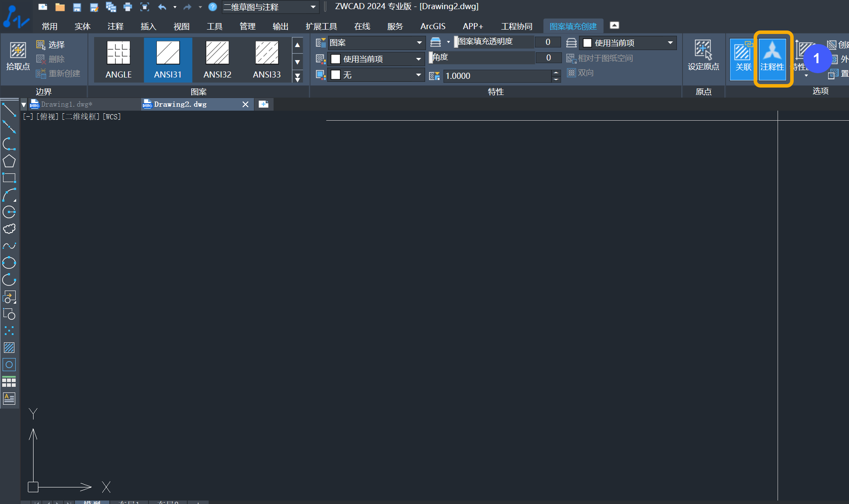Open the workspace 二维草图与注释 dropdown
The image size is (849, 504).
[x=270, y=7]
